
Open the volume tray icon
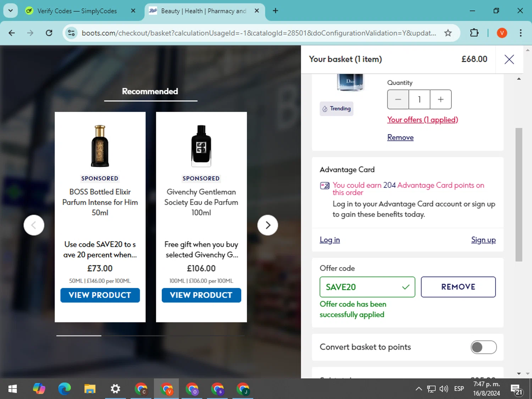444,389
